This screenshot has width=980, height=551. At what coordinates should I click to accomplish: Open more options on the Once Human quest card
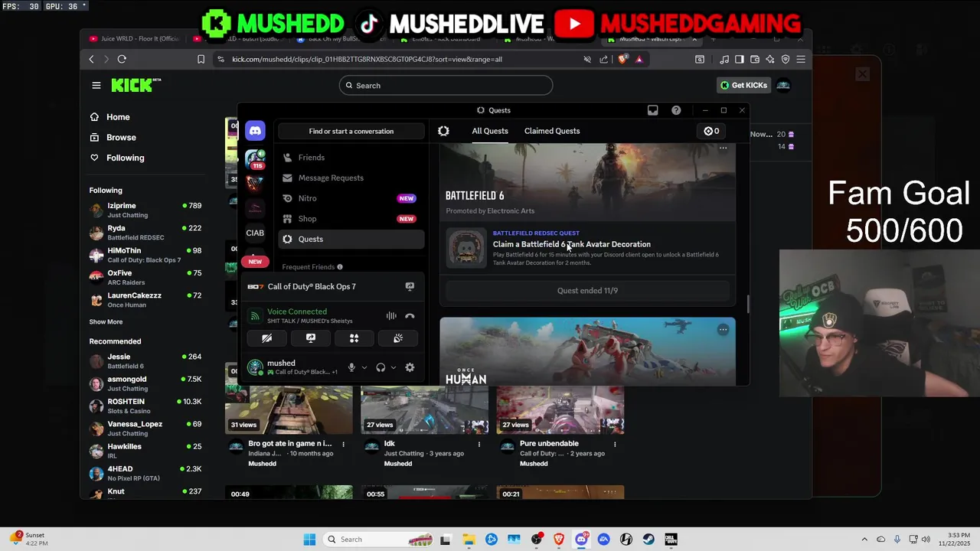tap(723, 330)
